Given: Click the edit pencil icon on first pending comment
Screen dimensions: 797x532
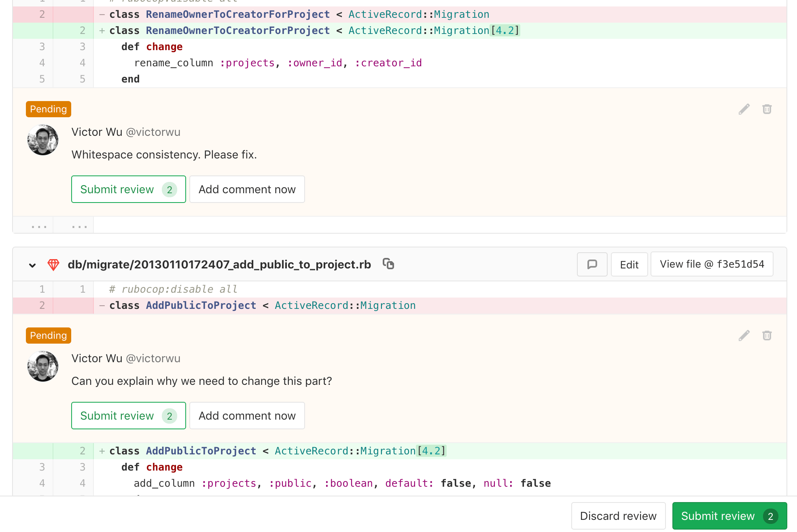Looking at the screenshot, I should pyautogui.click(x=744, y=109).
